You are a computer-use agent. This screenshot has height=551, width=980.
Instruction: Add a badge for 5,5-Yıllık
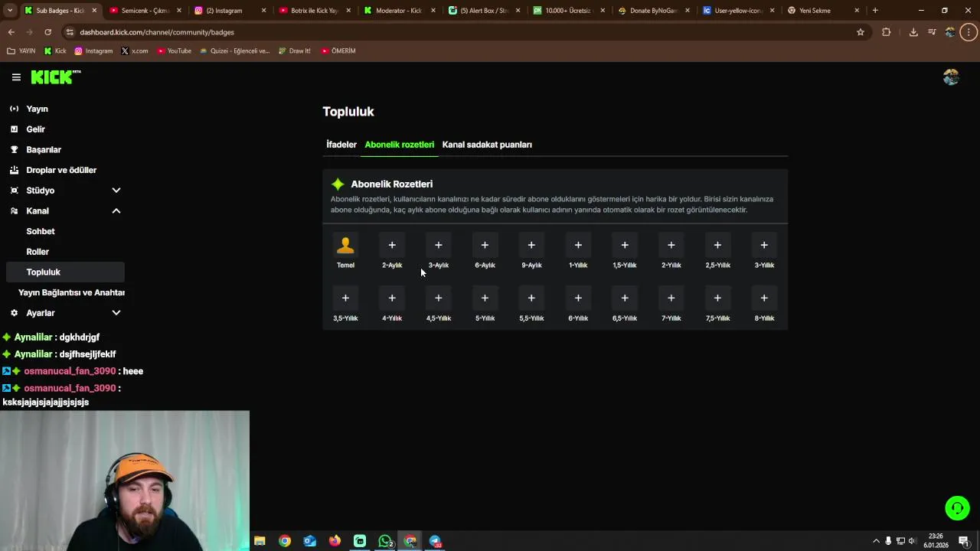tap(531, 298)
